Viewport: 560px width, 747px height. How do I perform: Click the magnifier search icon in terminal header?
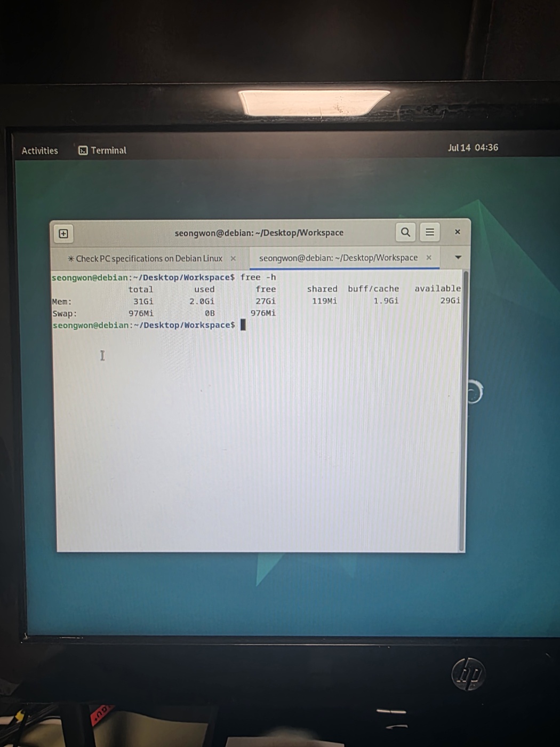click(406, 232)
